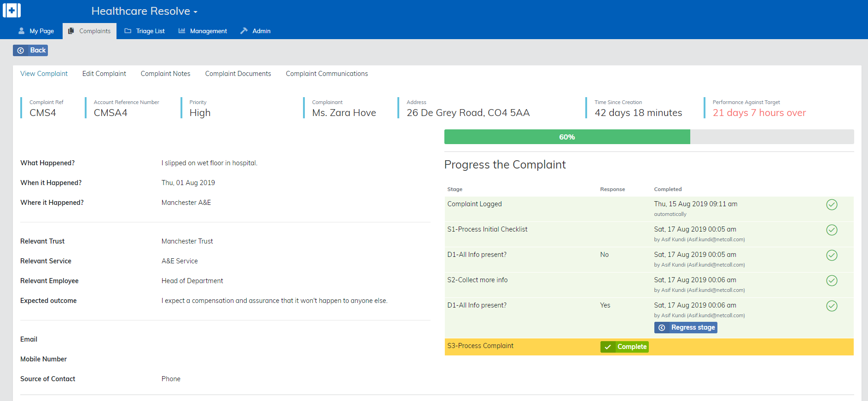Mark S3-Process Complaint as Complete
Image resolution: width=868 pixels, height=401 pixels.
pos(624,347)
